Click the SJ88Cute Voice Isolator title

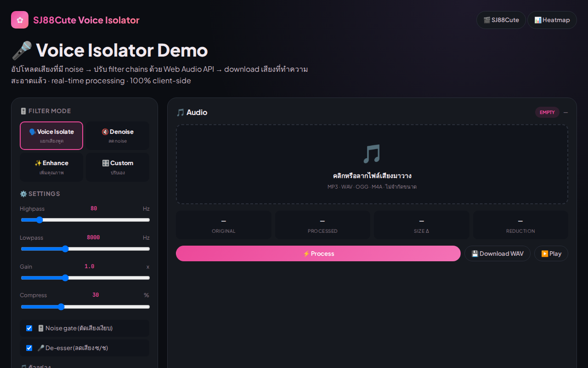coord(86,20)
